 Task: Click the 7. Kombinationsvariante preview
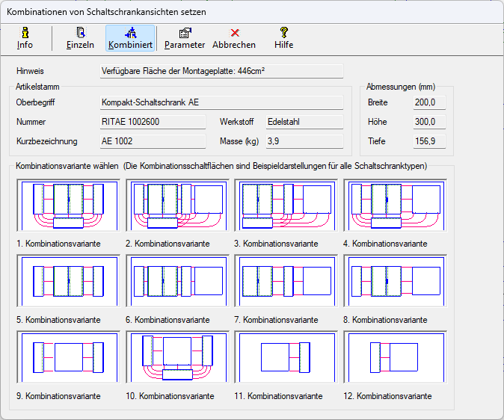286,282
